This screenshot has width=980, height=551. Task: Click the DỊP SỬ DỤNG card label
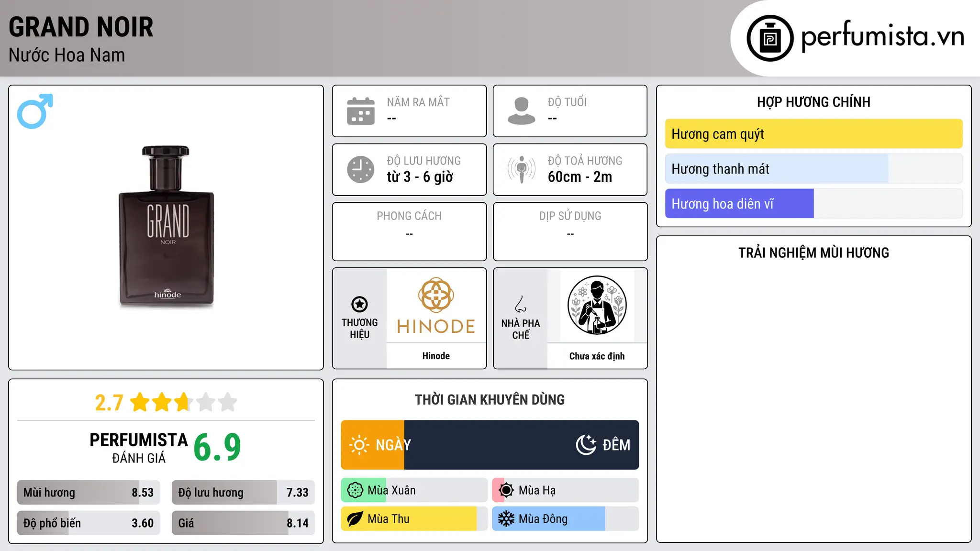[570, 216]
